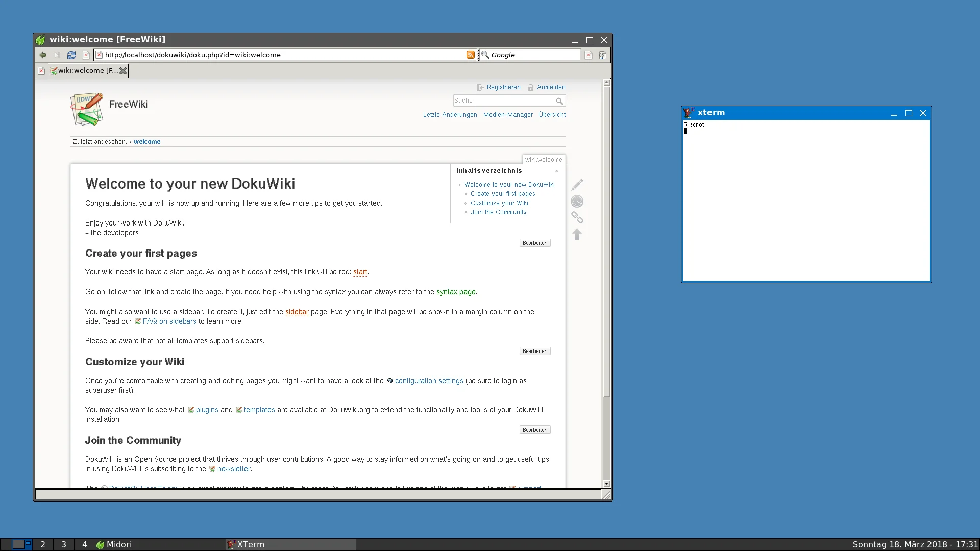Click the Suche wiki search field
Image resolution: width=980 pixels, height=551 pixels.
503,101
